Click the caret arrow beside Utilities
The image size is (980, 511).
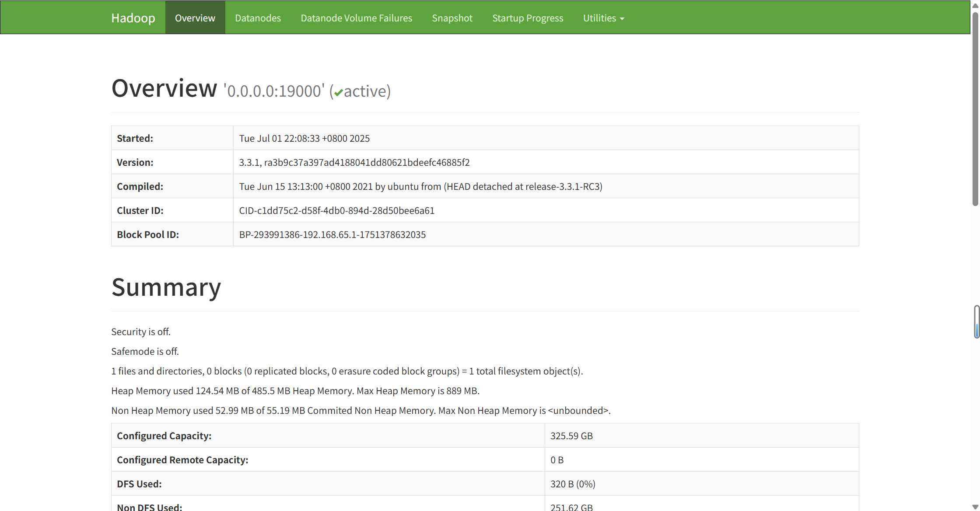tap(622, 19)
